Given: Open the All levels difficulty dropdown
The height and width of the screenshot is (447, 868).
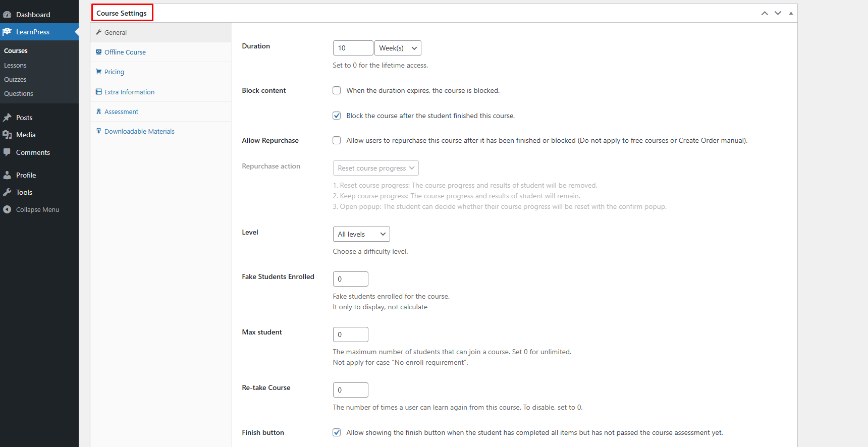Looking at the screenshot, I should coord(361,234).
